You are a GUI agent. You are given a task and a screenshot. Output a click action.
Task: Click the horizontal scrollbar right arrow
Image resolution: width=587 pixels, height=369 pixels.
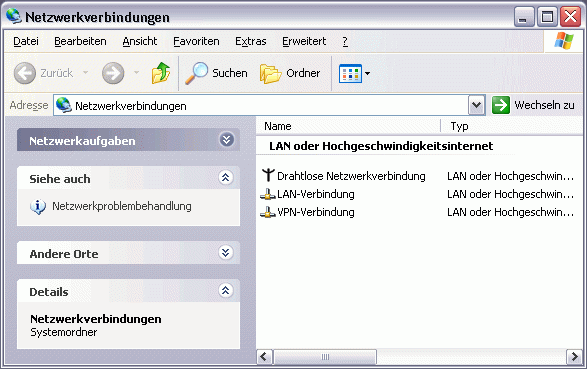[574, 357]
